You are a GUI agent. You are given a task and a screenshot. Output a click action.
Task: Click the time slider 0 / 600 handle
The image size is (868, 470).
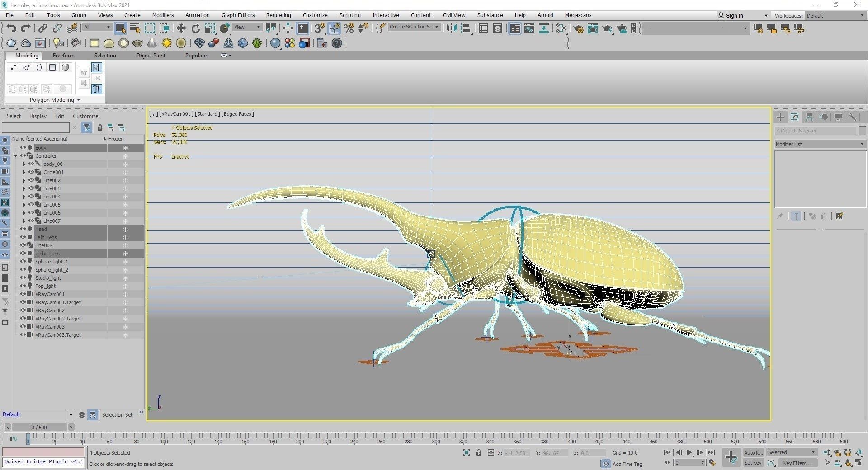[x=39, y=427]
